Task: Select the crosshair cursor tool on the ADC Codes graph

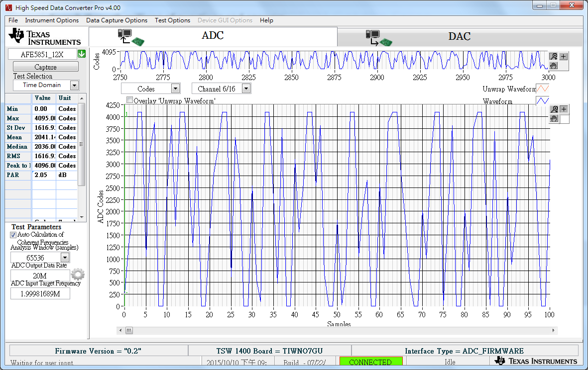Action: [x=564, y=109]
